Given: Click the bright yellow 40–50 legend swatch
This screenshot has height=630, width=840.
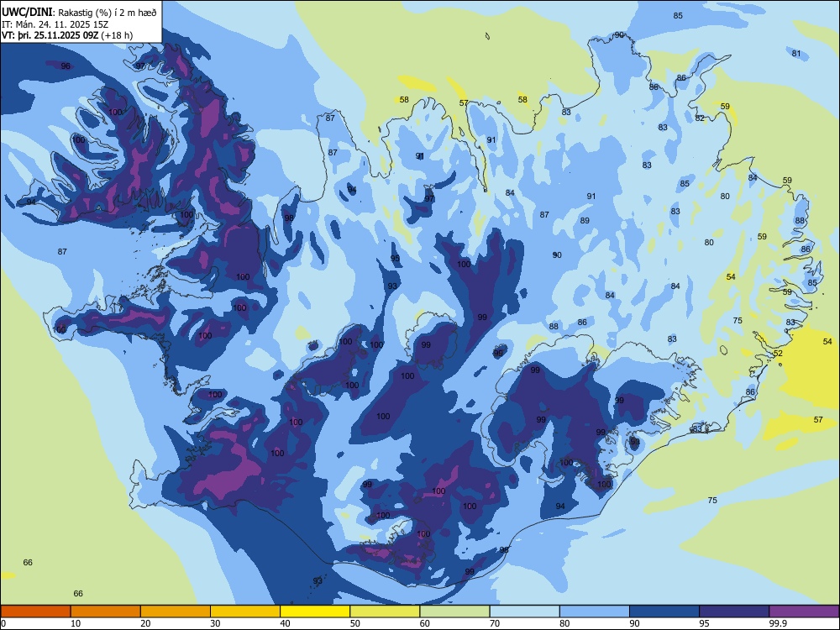Looking at the screenshot, I should point(315,612).
